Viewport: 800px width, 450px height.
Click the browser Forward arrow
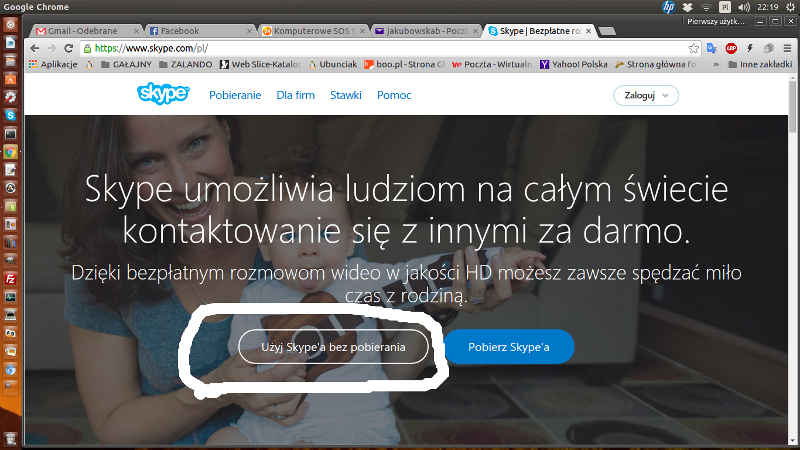(52, 48)
